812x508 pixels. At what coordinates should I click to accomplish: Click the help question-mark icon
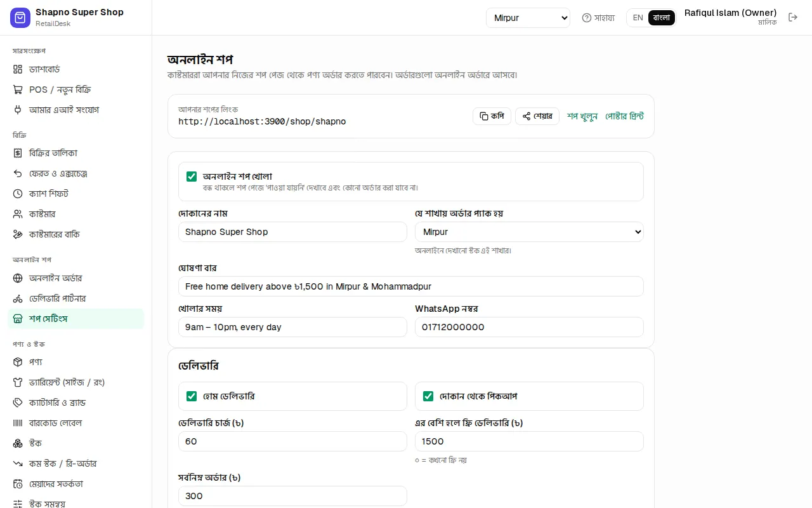587,18
